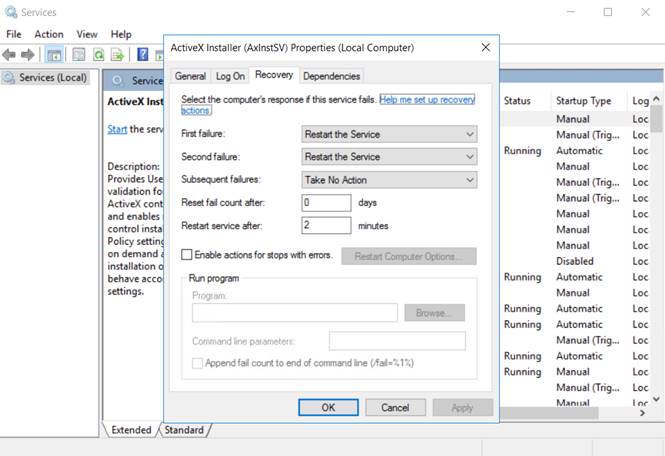Switch to the General tab

(190, 76)
